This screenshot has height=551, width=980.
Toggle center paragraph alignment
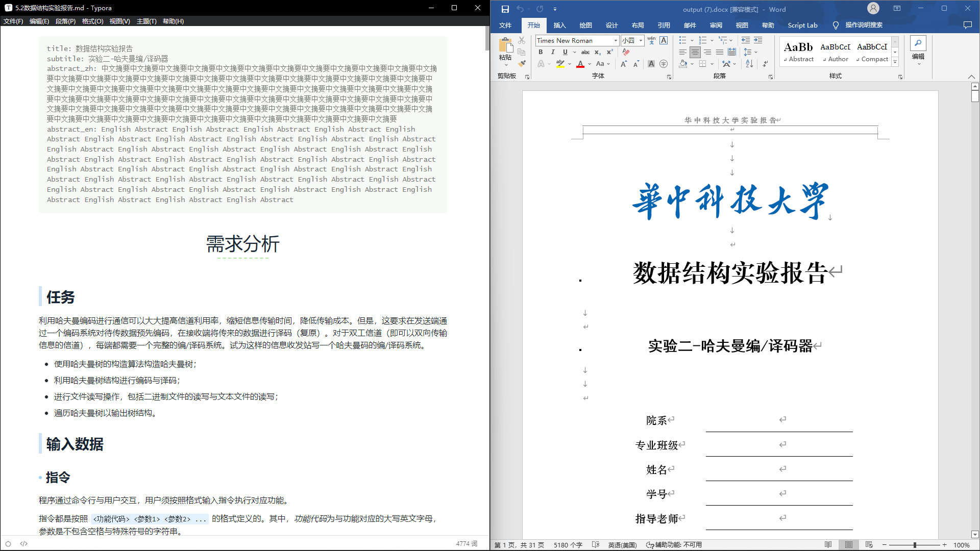coord(695,52)
